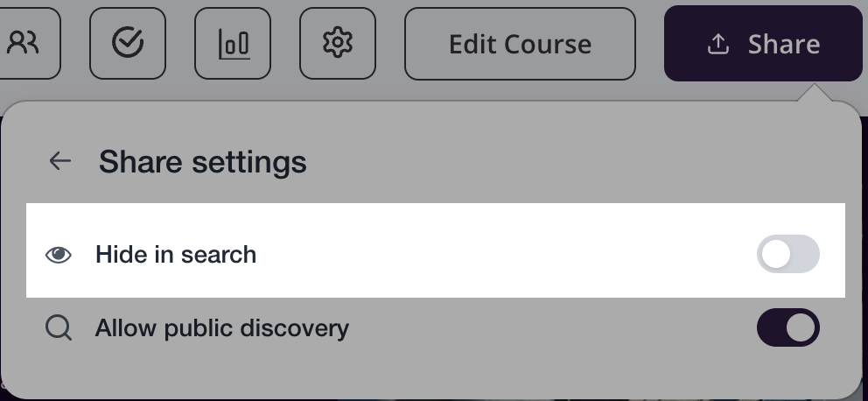Screen dimensions: 868x401
Task: Enable the Hide in search toggle
Action: tap(787, 255)
